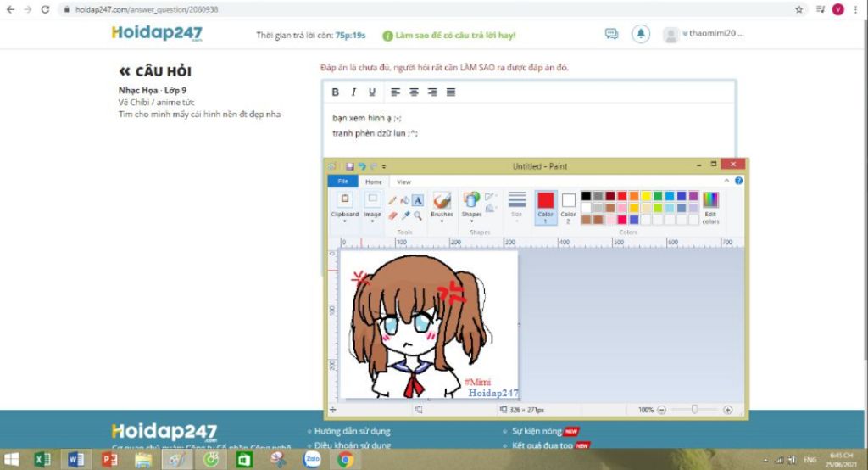The height and width of the screenshot is (470, 868).
Task: Open Sự kiện nóng footer link
Action: [537, 431]
